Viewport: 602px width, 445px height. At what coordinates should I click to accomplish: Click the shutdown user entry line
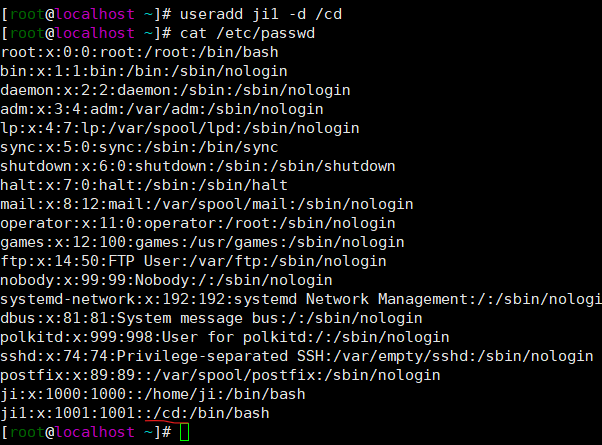pyautogui.click(x=198, y=167)
